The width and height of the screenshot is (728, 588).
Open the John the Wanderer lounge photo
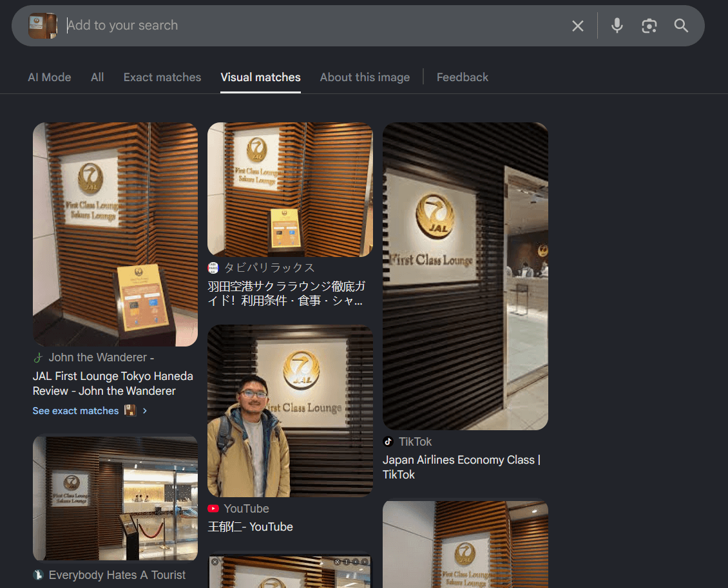pos(115,234)
